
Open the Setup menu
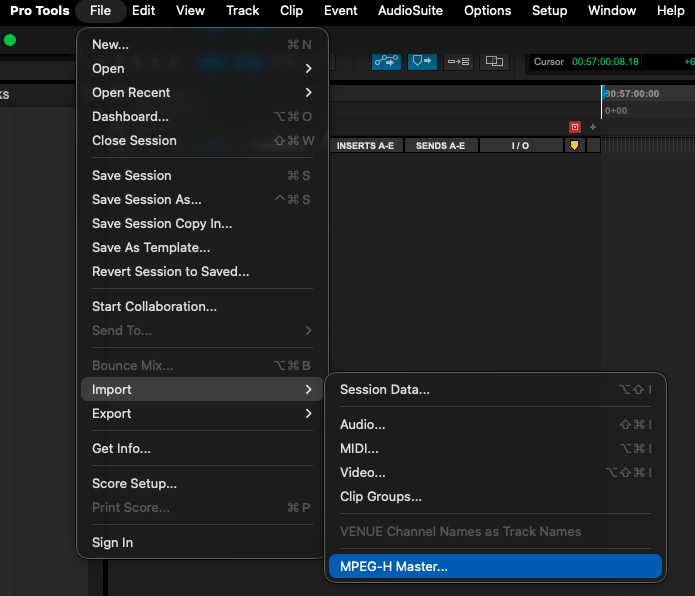pos(550,11)
